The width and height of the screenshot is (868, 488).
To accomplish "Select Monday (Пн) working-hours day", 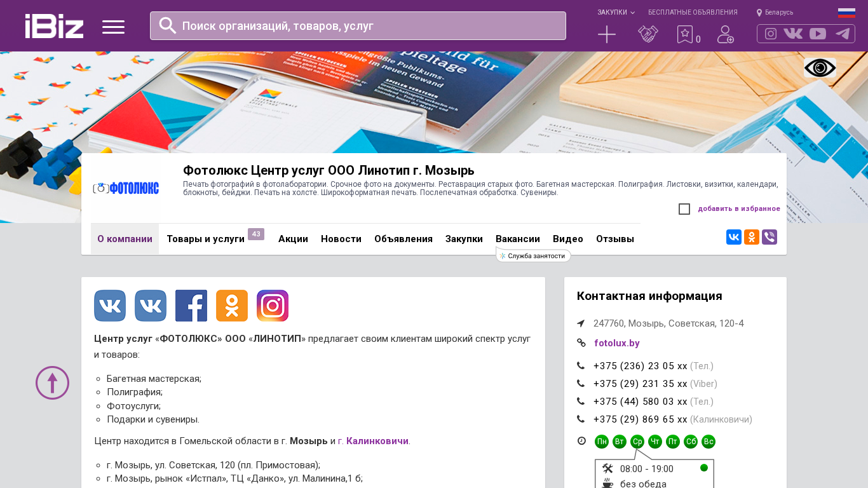I will (602, 442).
